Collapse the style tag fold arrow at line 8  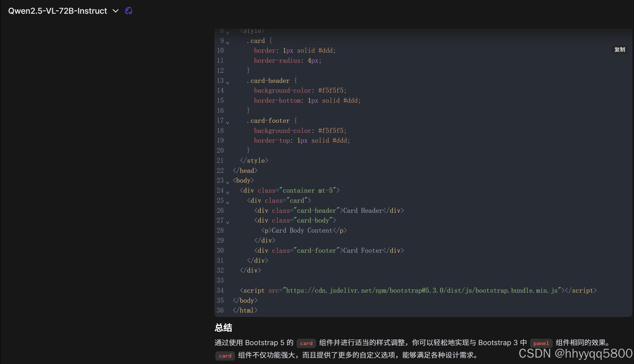228,33
